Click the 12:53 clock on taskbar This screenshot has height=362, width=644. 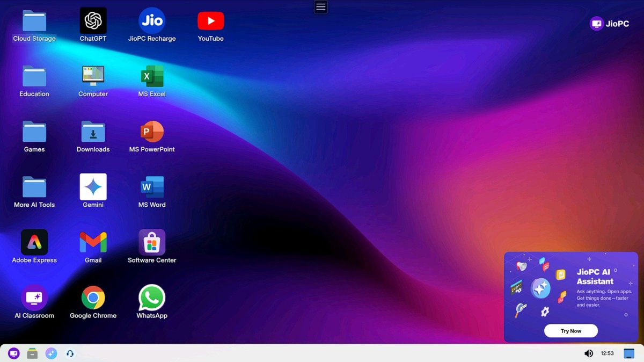pyautogui.click(x=608, y=353)
